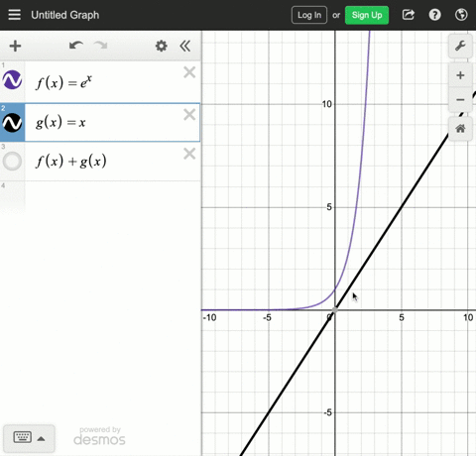Image resolution: width=476 pixels, height=456 pixels.
Task: Undo the last action
Action: (x=76, y=46)
